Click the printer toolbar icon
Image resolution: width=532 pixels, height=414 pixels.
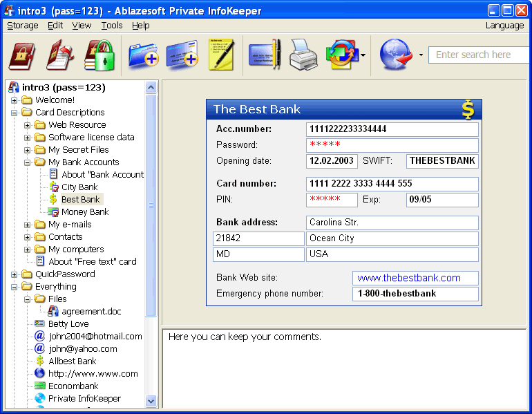click(x=303, y=55)
